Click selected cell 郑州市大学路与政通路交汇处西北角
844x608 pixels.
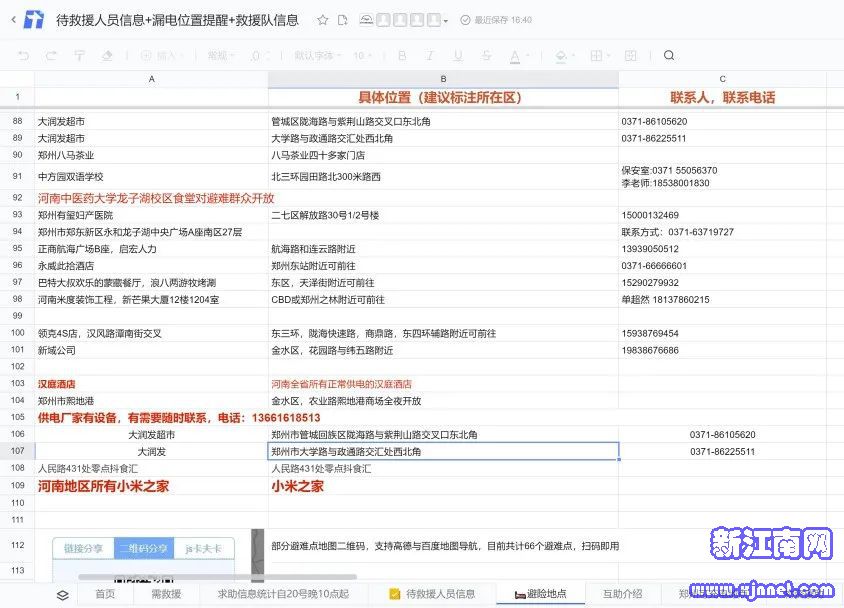point(443,451)
